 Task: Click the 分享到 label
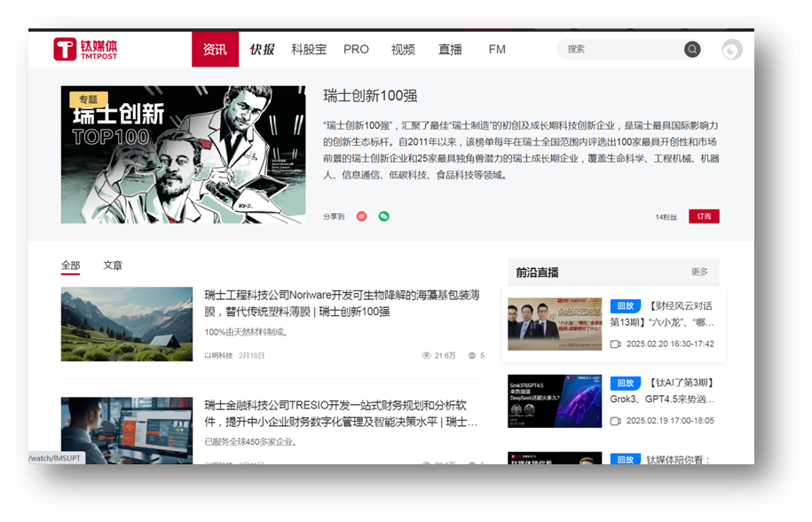click(x=334, y=217)
